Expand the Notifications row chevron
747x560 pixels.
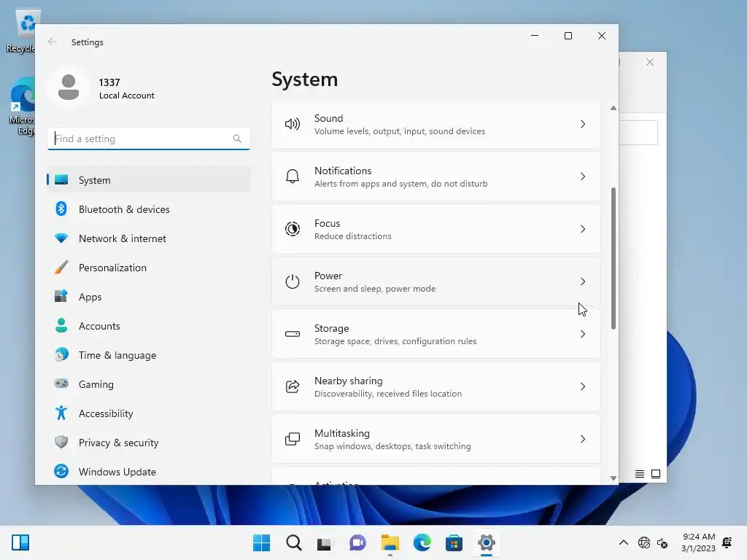tap(583, 176)
